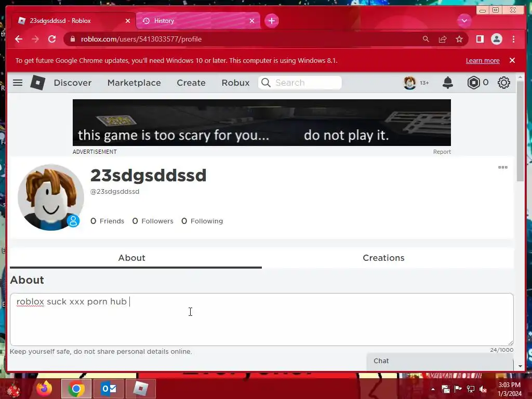Open Marketplace in Roblox navigation
Screen dimensions: 532x399
[x=134, y=83]
